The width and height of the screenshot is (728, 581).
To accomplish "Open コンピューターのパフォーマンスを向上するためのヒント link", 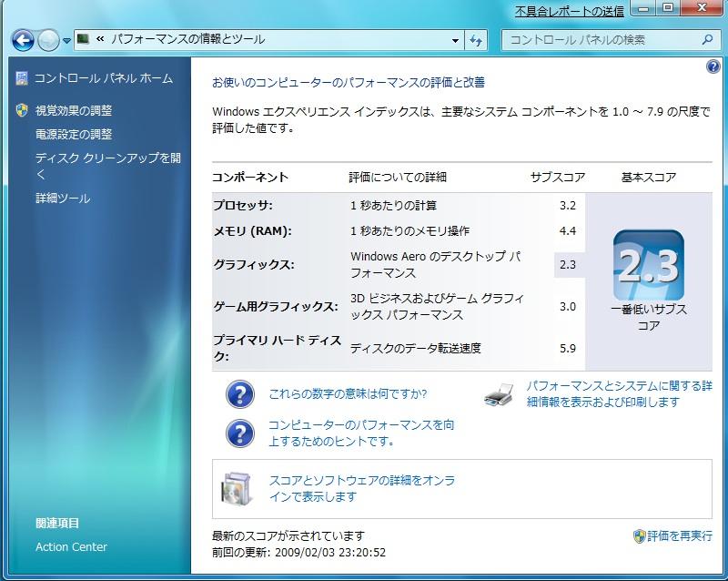I will click(x=361, y=433).
